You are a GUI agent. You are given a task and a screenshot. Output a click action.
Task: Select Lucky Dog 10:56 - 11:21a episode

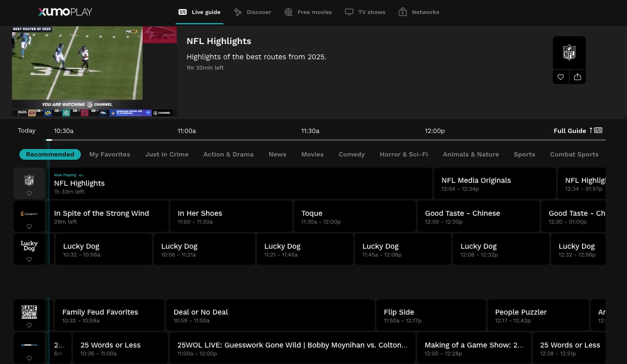pyautogui.click(x=204, y=249)
